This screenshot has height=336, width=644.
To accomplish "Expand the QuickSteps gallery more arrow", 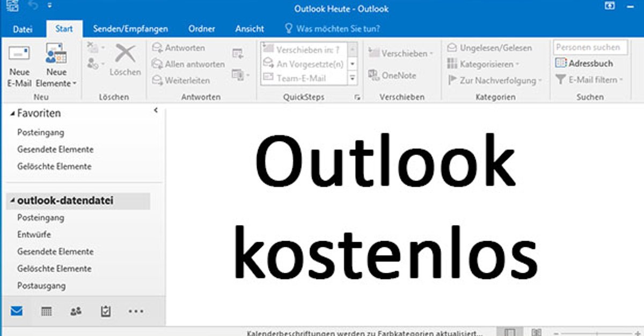I will click(353, 78).
